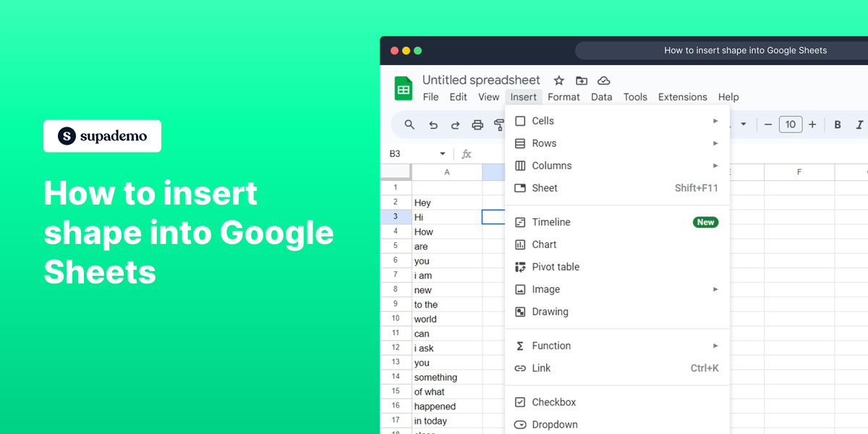The image size is (868, 434).
Task: Click the Star icon to favorite the spreadsheet
Action: pos(558,80)
